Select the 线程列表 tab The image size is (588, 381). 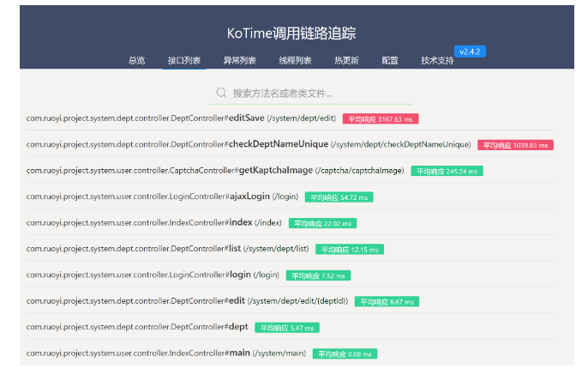[295, 61]
